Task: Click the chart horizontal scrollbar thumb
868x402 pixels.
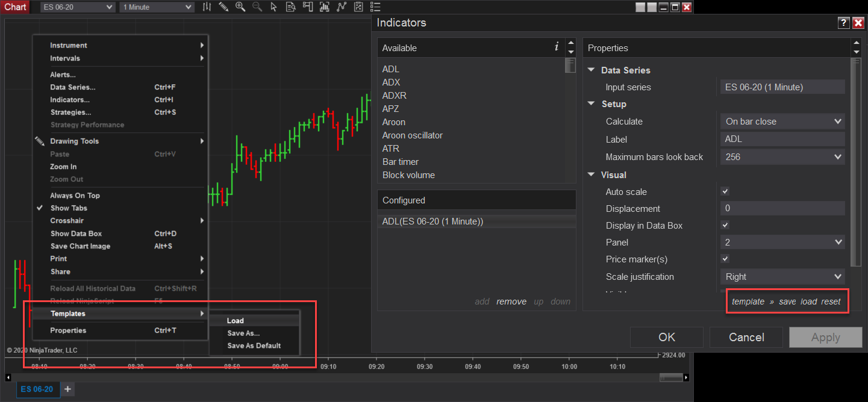Action: coord(671,377)
